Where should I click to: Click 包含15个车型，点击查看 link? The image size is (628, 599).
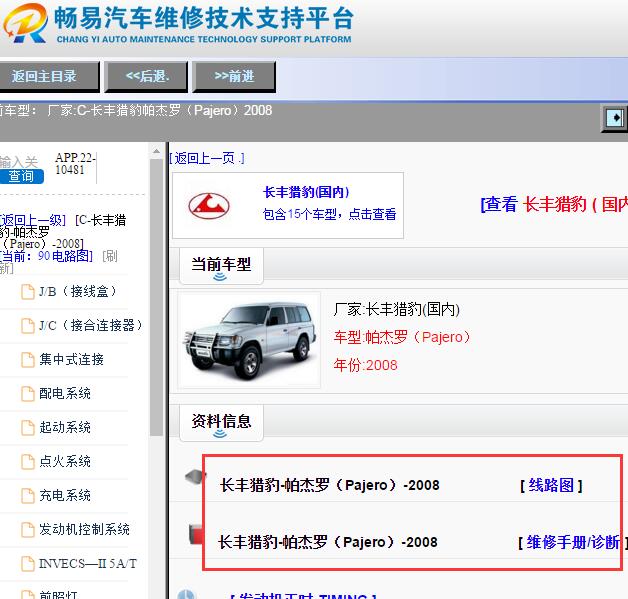click(x=329, y=214)
